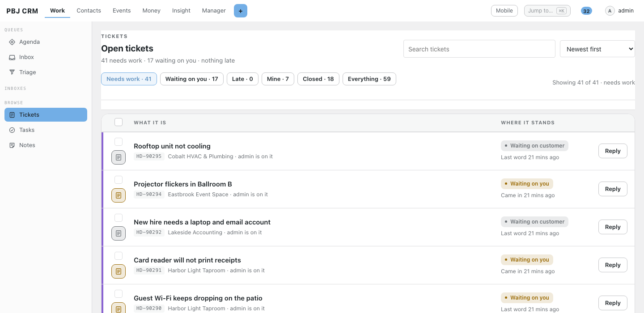
Task: Click the Tickets sidebar icon
Action: pyautogui.click(x=12, y=115)
